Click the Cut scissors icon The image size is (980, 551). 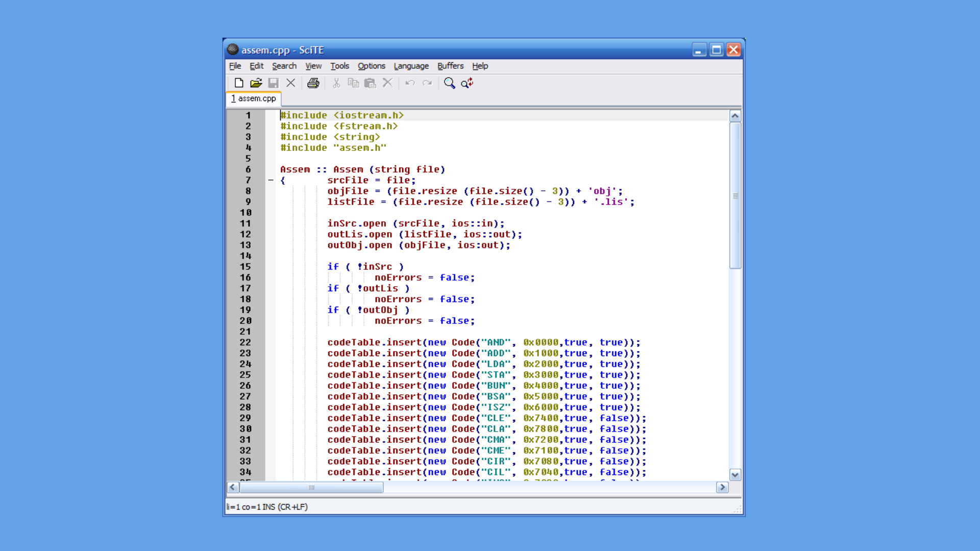(336, 83)
